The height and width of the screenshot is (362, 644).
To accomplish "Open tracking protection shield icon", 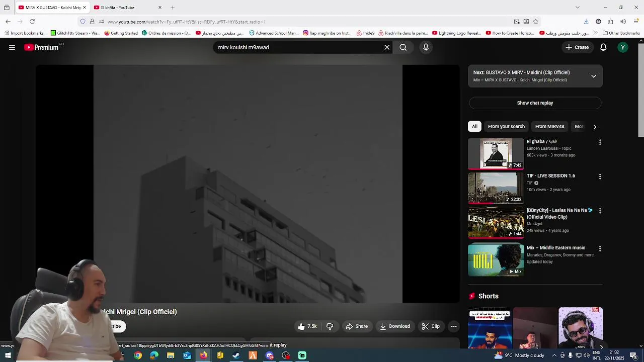I will pyautogui.click(x=83, y=22).
